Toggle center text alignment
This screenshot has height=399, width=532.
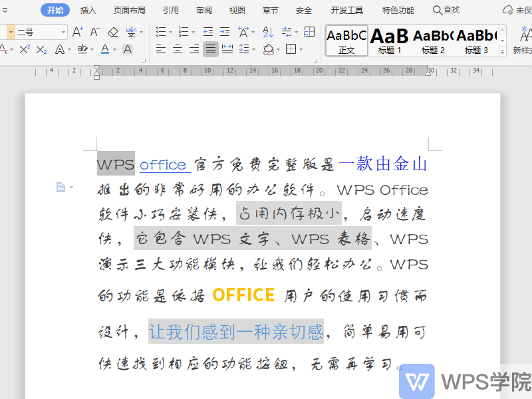tap(178, 49)
